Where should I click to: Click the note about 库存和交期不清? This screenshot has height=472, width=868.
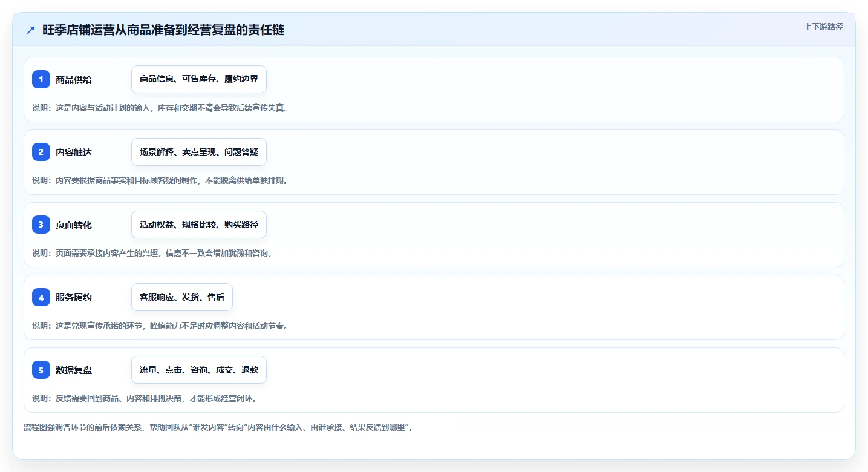pyautogui.click(x=160, y=108)
